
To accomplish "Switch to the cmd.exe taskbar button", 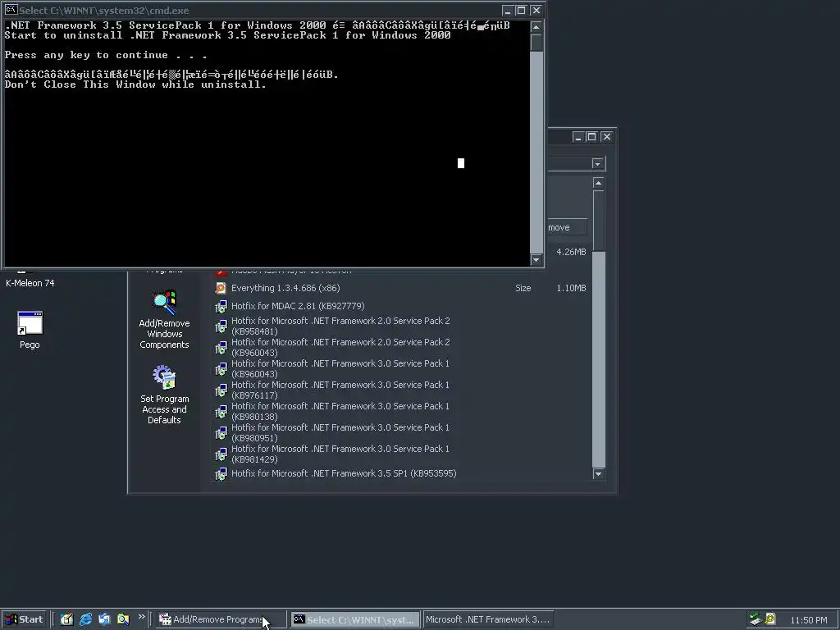I will (355, 620).
